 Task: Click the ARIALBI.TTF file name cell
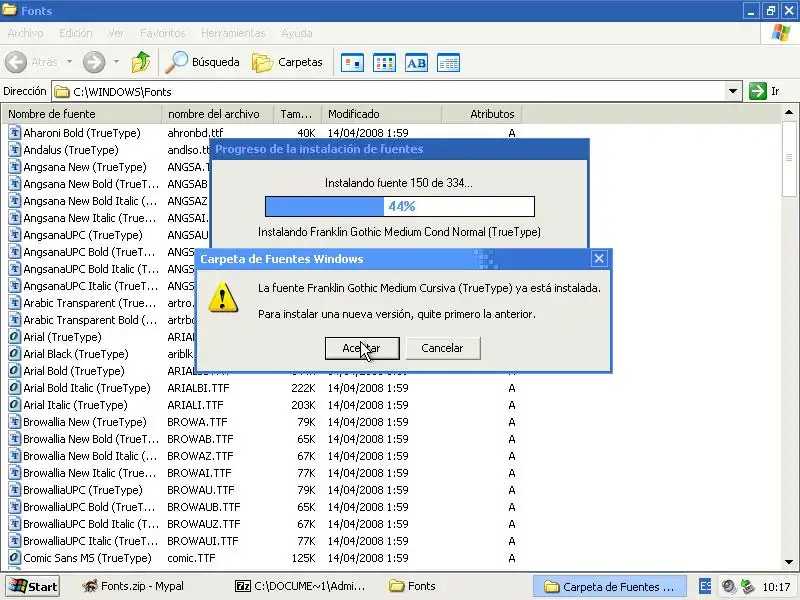198,388
